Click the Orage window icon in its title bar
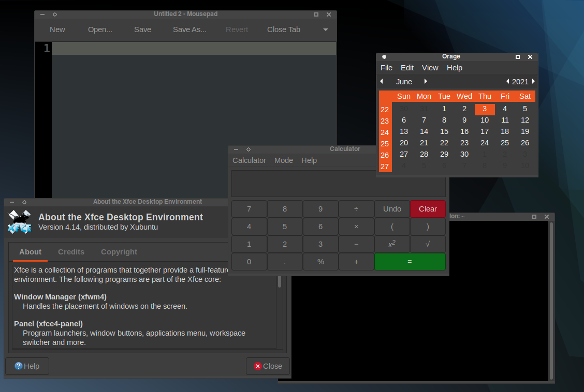The image size is (584, 392). (384, 57)
